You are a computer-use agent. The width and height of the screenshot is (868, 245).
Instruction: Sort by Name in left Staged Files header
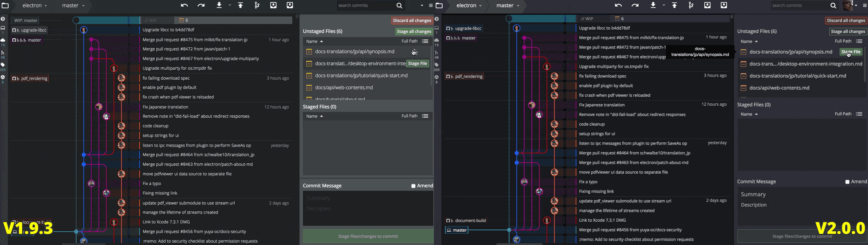315,116
